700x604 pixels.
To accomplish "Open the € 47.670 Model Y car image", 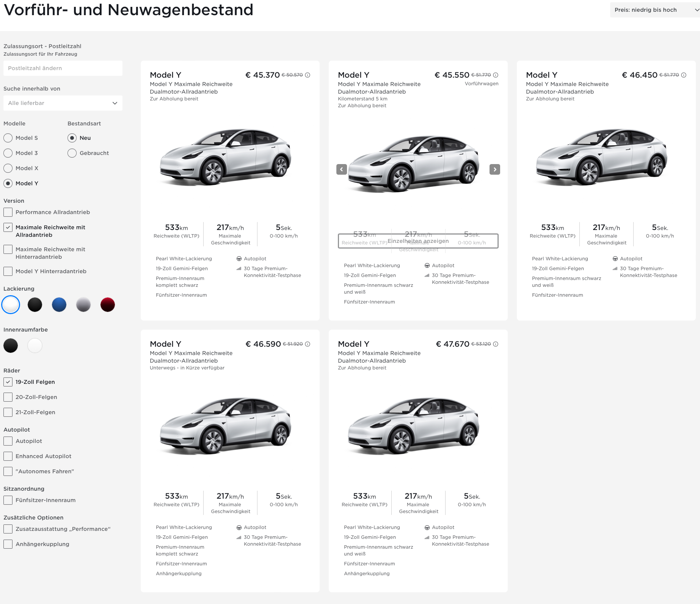I will pyautogui.click(x=414, y=426).
